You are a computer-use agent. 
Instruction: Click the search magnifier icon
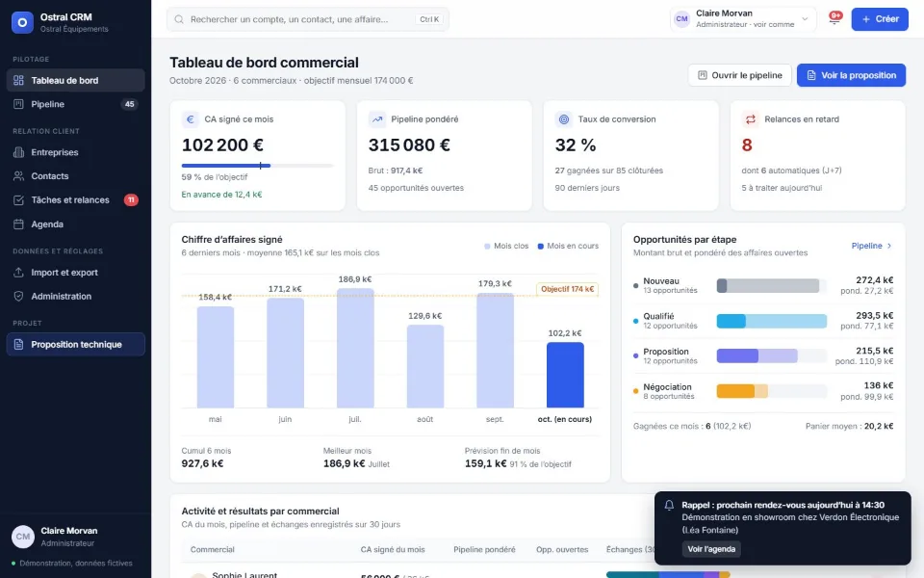(179, 19)
